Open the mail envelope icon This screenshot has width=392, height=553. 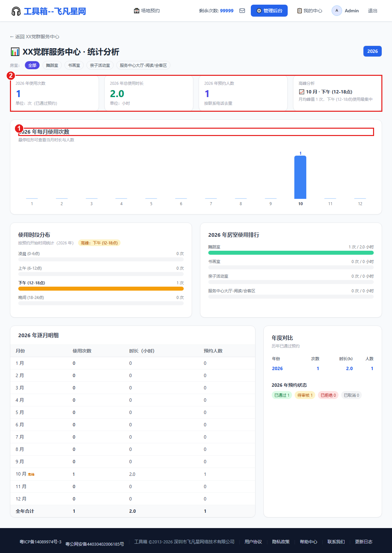pyautogui.click(x=242, y=11)
